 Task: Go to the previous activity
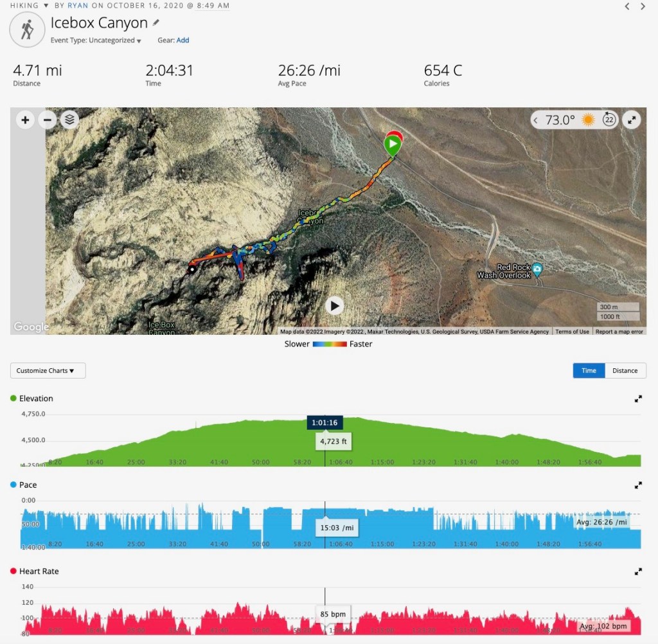[x=627, y=6]
